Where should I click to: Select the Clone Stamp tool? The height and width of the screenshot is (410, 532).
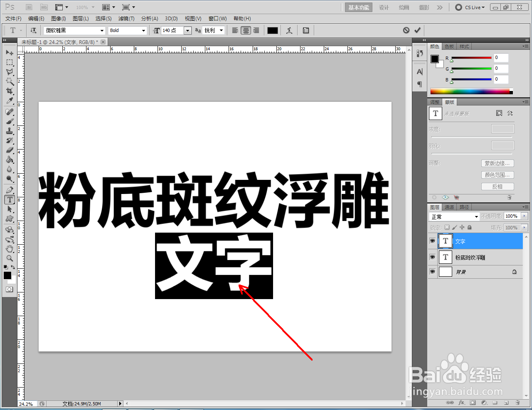[x=10, y=131]
